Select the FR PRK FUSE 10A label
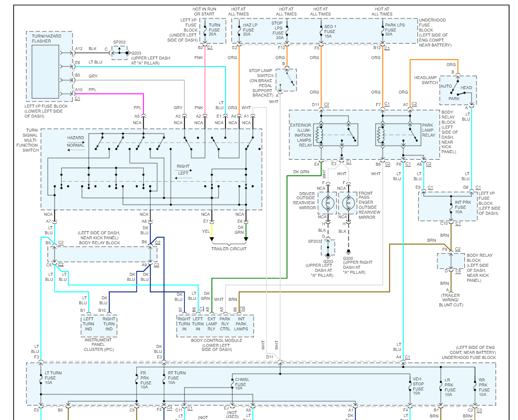The image size is (518, 420). [146, 380]
